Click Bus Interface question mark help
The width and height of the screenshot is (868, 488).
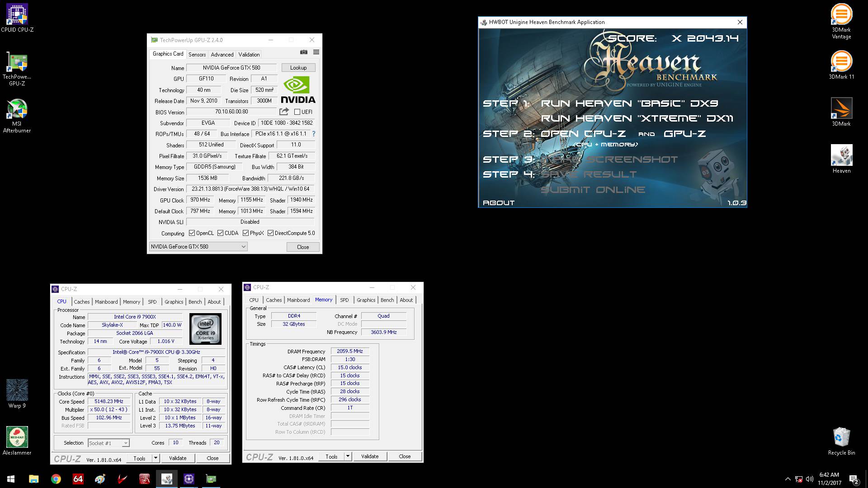point(314,134)
